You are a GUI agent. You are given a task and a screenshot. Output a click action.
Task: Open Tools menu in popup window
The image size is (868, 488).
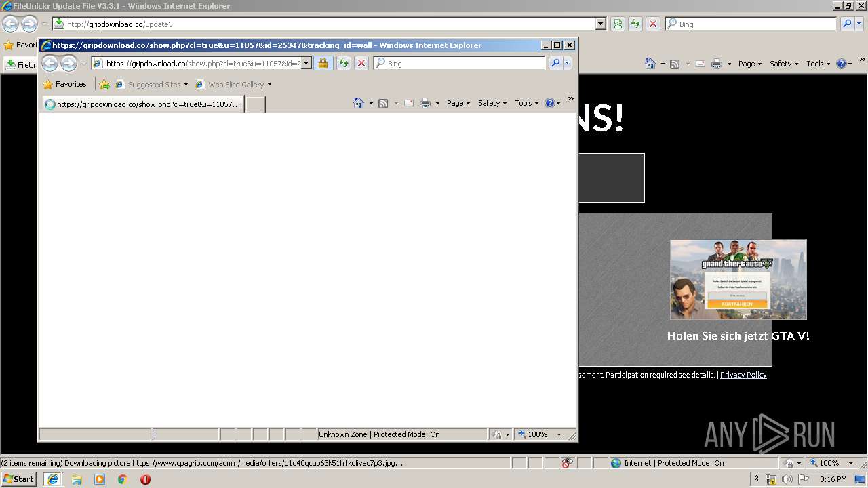tap(526, 103)
